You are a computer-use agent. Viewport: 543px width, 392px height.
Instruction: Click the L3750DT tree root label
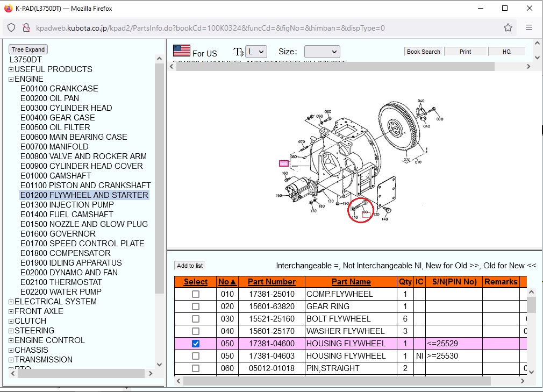point(26,60)
